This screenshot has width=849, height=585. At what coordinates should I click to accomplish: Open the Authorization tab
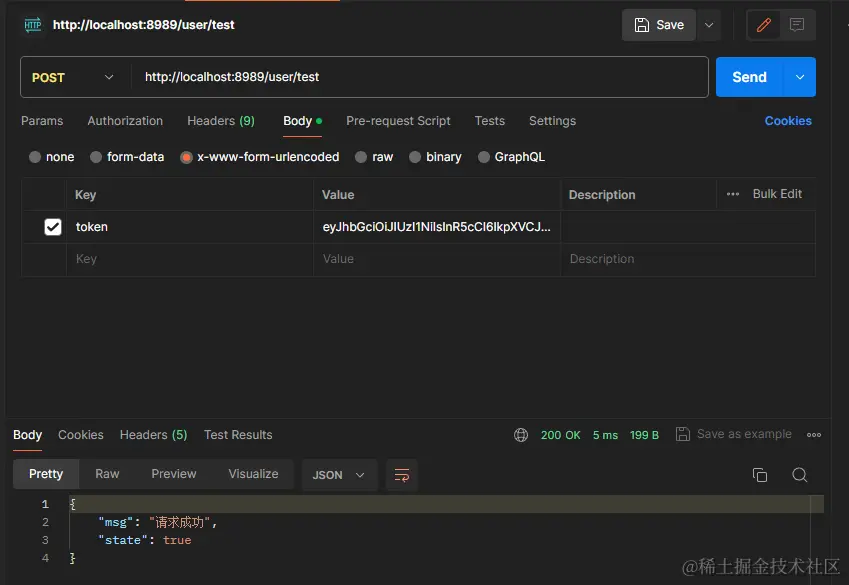(x=125, y=121)
